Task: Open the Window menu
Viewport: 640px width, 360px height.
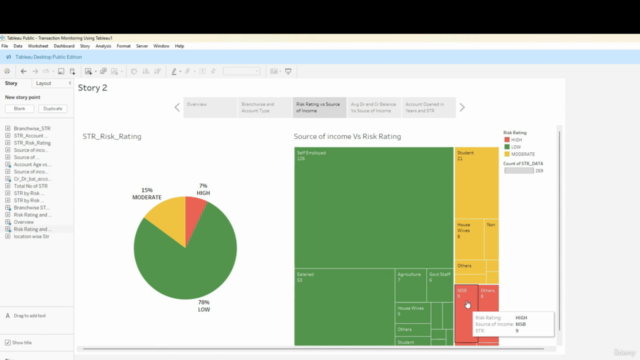Action: coord(161,46)
